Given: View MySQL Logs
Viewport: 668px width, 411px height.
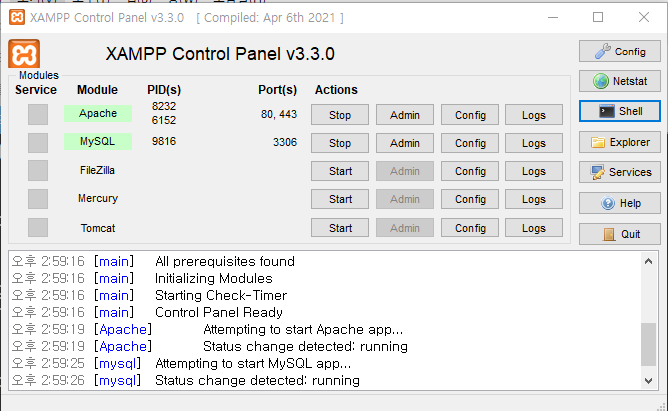Looking at the screenshot, I should tap(534, 143).
